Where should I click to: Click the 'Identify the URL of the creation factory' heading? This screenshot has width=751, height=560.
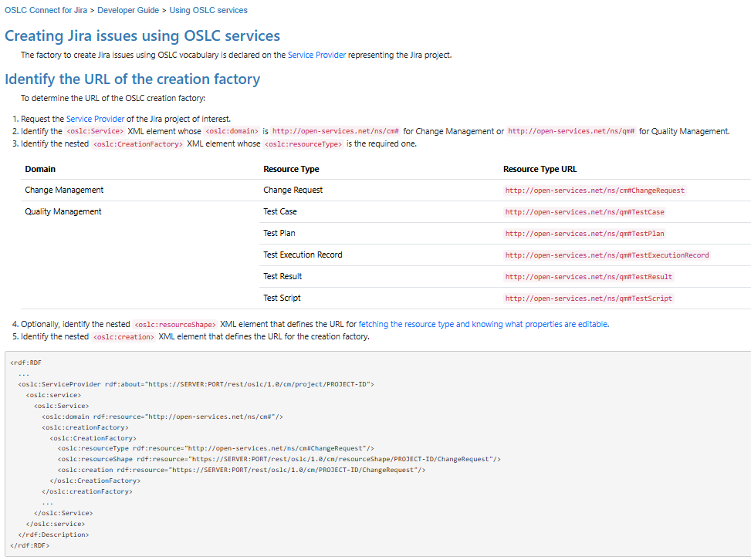coord(133,79)
